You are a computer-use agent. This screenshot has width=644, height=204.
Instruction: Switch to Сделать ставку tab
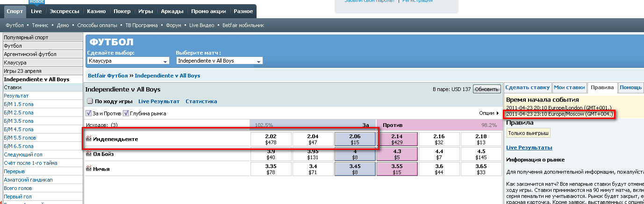[x=527, y=87]
